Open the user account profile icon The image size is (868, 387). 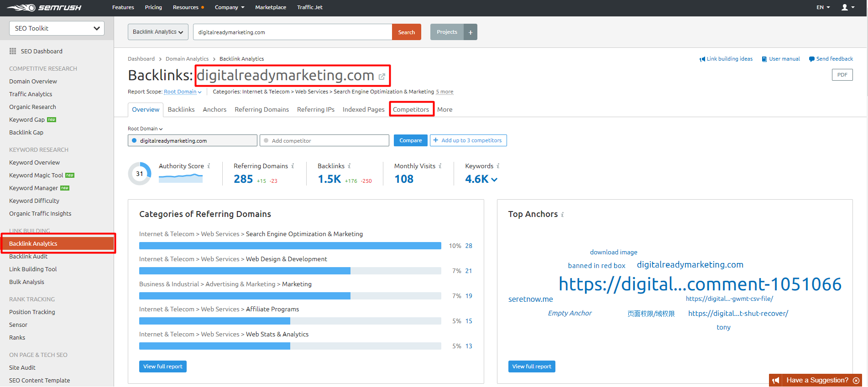click(845, 7)
